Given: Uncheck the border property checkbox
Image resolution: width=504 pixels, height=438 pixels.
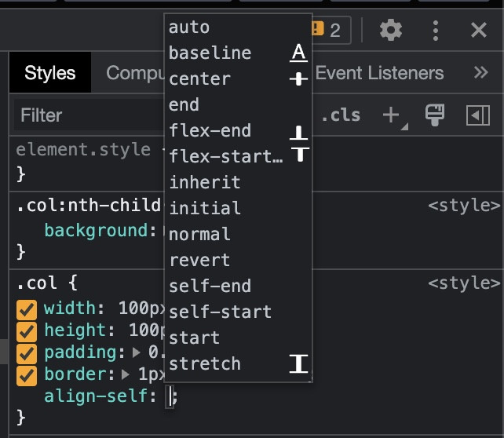Looking at the screenshot, I should click(x=27, y=374).
